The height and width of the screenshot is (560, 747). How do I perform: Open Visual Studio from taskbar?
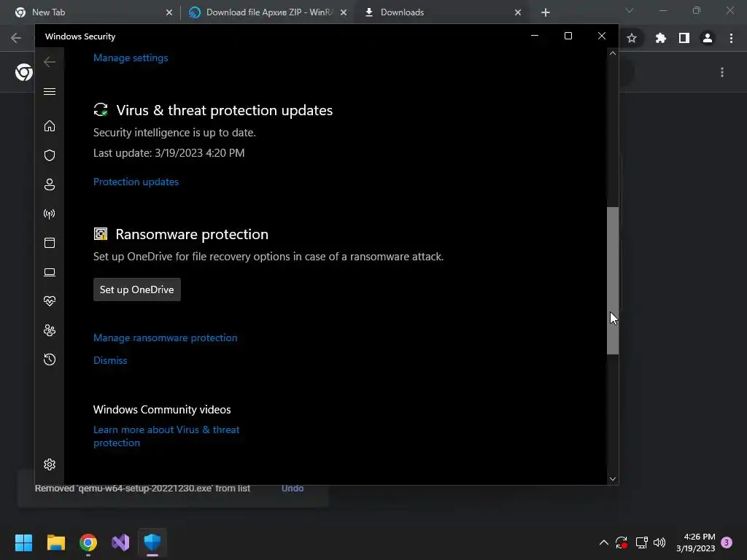click(x=120, y=542)
